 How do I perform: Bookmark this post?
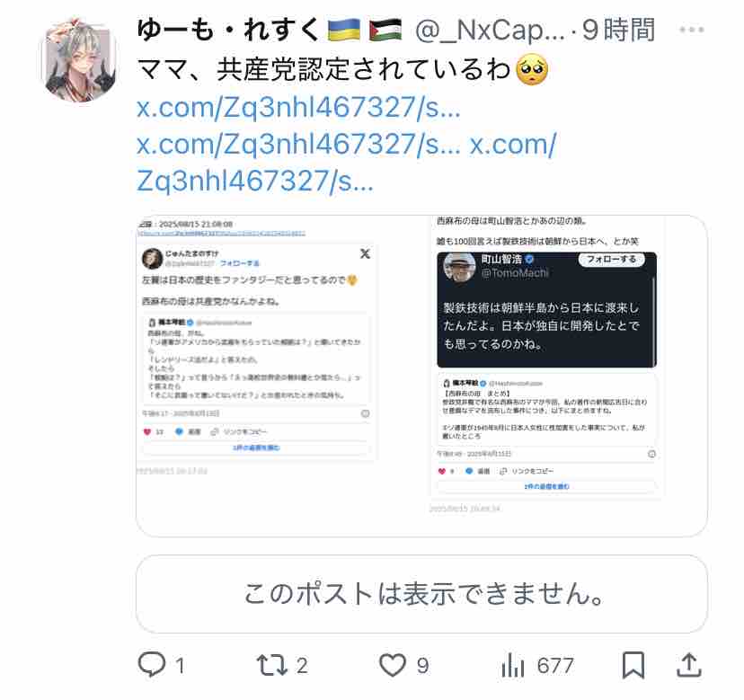point(633,665)
